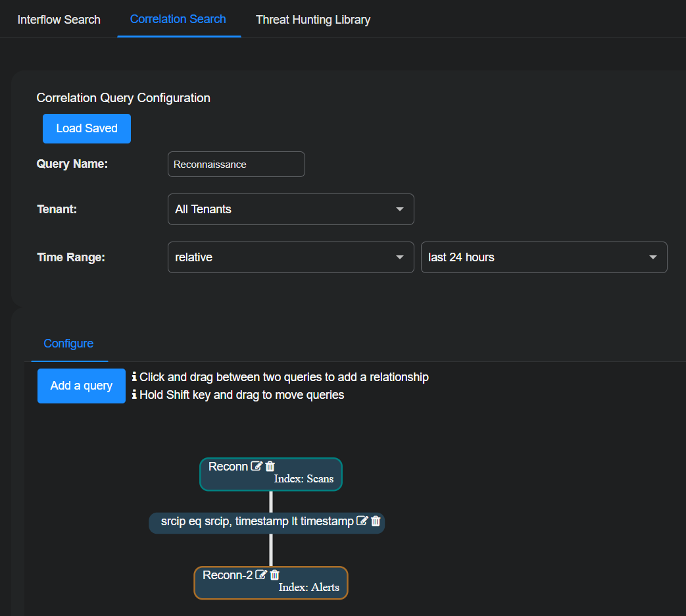The height and width of the screenshot is (616, 686).
Task: Expand the relative time range type dropdown
Action: point(291,257)
